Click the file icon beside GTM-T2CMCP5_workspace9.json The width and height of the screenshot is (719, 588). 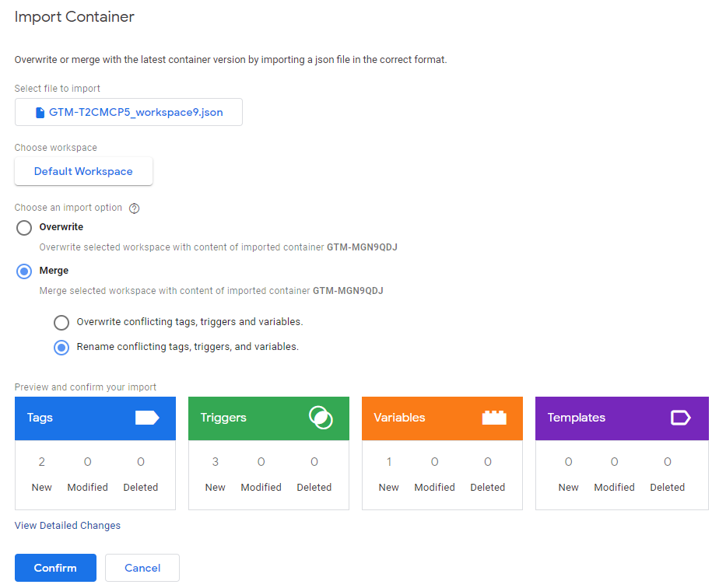click(x=40, y=112)
